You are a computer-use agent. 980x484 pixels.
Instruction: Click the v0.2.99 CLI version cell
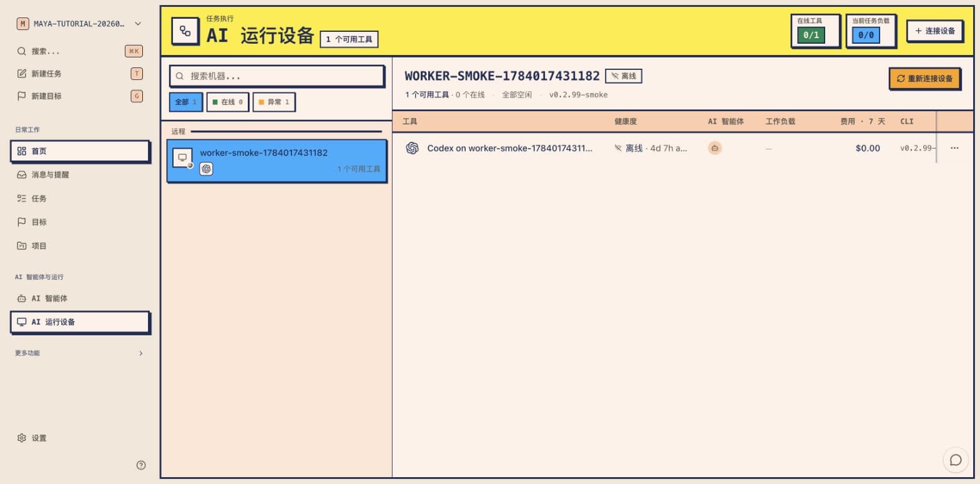click(917, 149)
